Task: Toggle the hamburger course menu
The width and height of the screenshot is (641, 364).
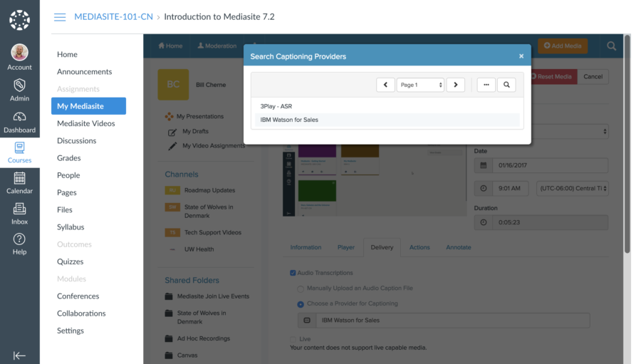Action: point(60,17)
